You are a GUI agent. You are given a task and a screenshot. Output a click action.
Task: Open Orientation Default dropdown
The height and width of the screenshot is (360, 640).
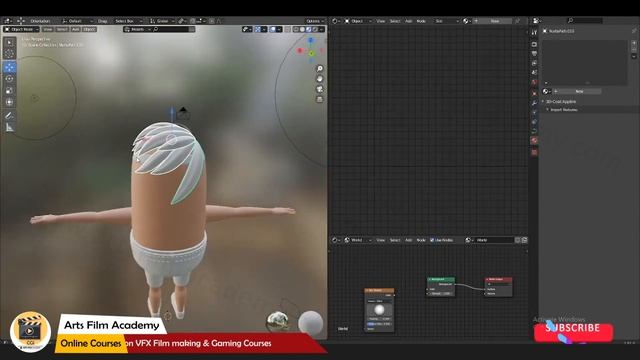77,21
